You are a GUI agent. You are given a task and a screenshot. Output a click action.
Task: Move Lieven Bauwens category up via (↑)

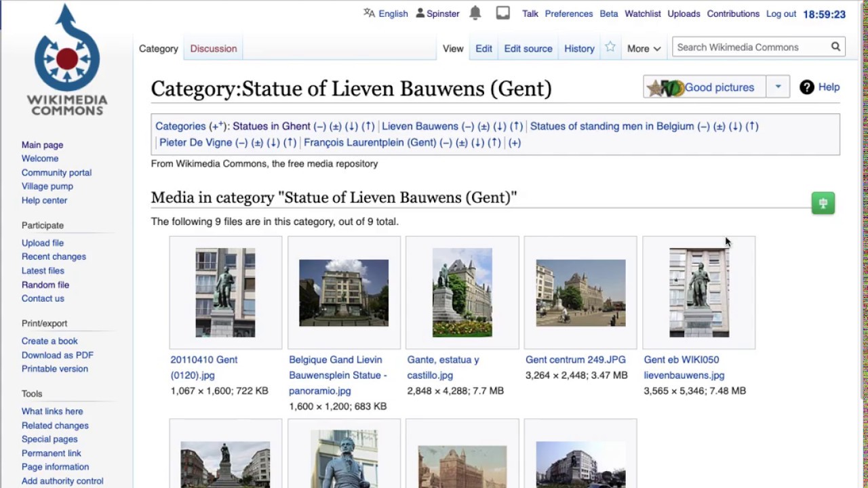(516, 126)
